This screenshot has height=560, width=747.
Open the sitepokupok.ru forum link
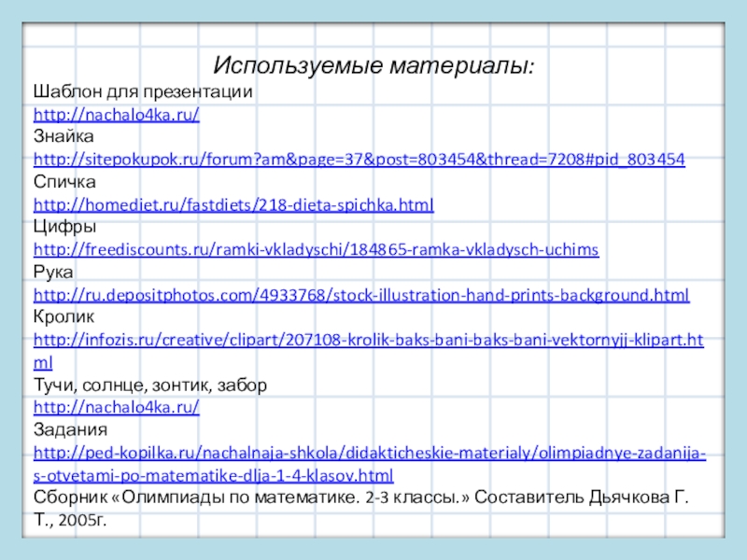(359, 160)
